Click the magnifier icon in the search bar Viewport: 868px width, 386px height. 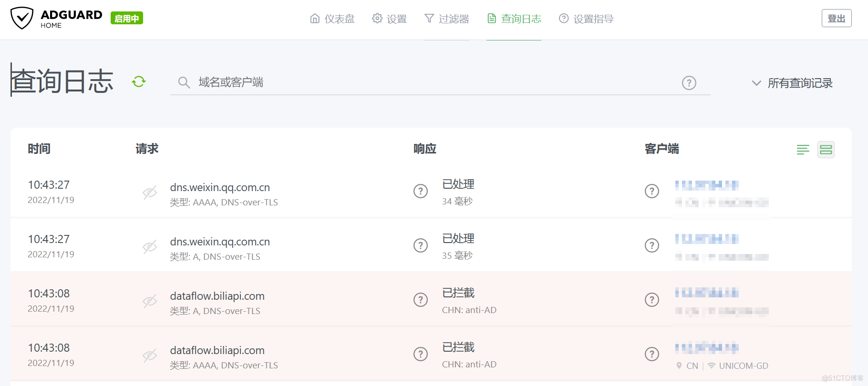[x=184, y=82]
